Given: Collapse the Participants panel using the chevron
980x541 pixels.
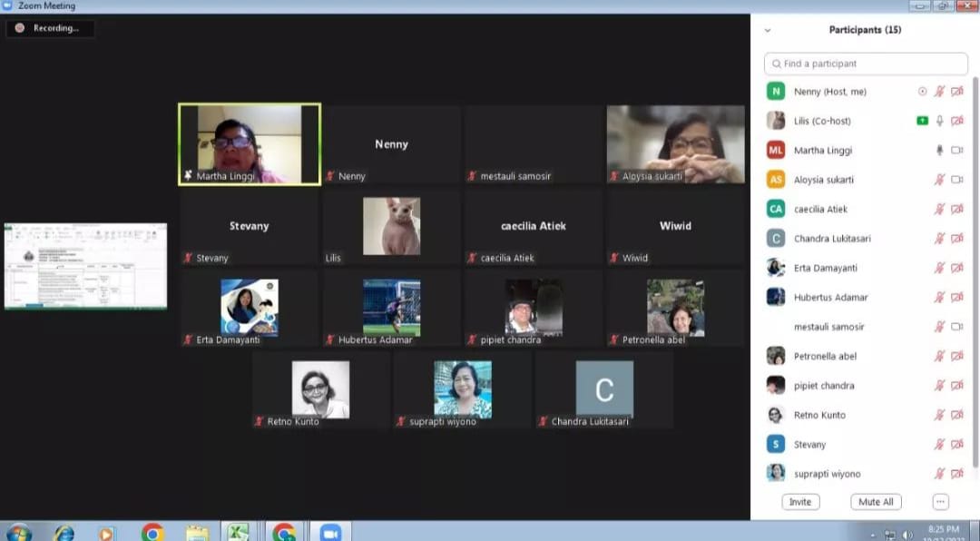Looking at the screenshot, I should click(768, 30).
